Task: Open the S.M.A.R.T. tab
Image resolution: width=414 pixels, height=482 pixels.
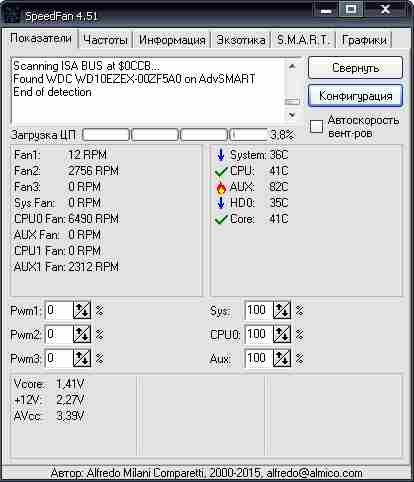Action: [x=303, y=40]
